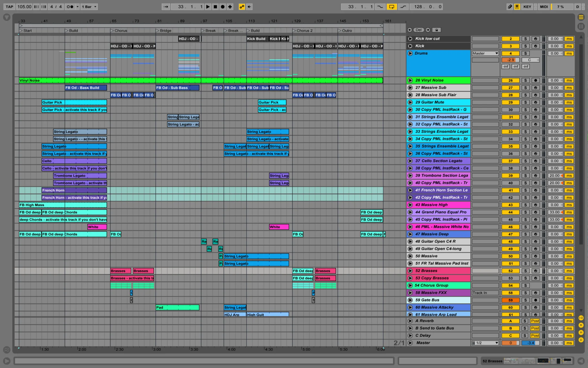Toggle track activator 43 for Massive High
588x368 pixels.
click(x=510, y=205)
